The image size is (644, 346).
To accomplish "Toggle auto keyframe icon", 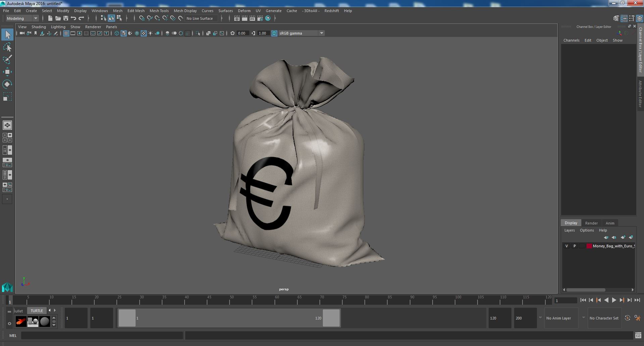I will 628,318.
